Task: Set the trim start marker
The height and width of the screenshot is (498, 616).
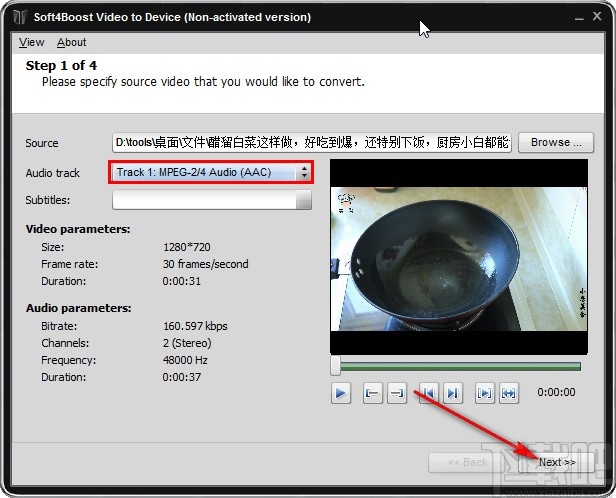Action: (x=372, y=393)
